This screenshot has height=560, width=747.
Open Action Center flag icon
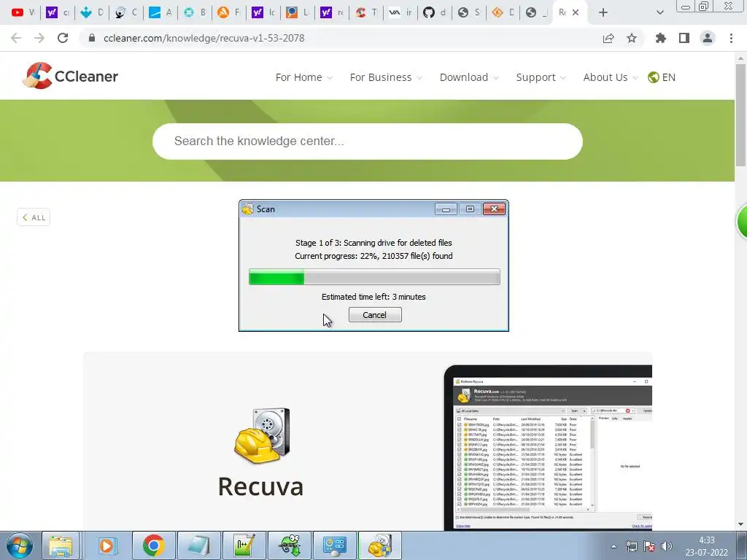tap(649, 546)
